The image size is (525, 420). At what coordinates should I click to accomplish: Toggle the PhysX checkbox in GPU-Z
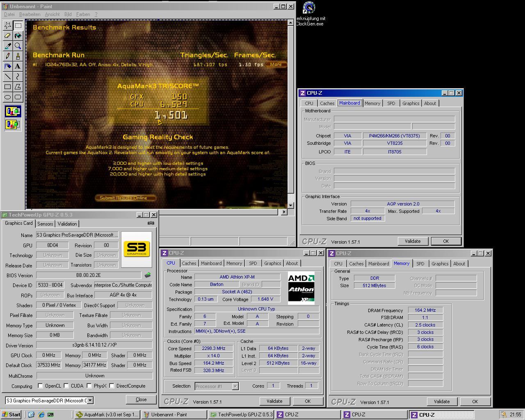pos(89,386)
